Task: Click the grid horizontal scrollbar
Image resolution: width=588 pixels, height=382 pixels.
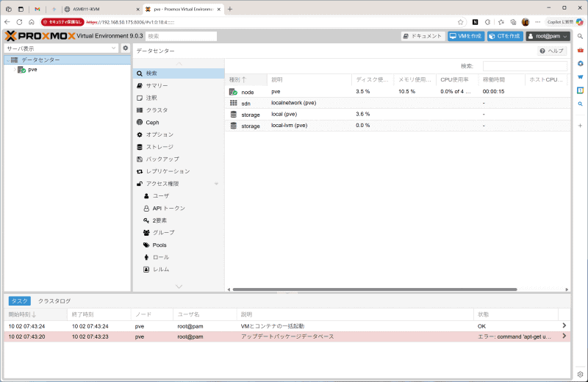Action: click(375, 289)
